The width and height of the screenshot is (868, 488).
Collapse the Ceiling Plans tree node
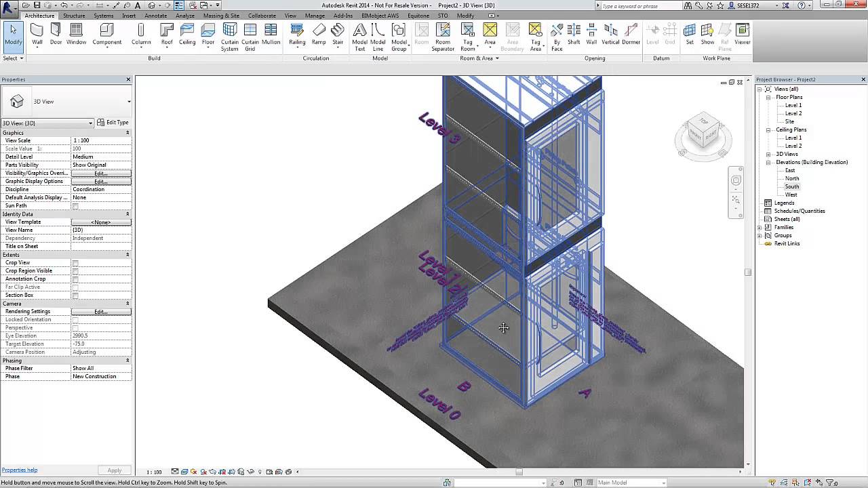(769, 130)
